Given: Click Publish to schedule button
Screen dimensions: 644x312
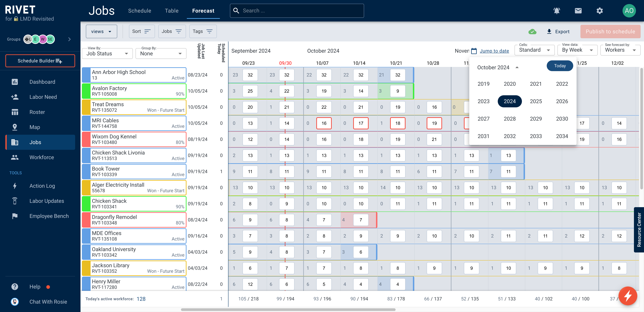Looking at the screenshot, I should [610, 32].
